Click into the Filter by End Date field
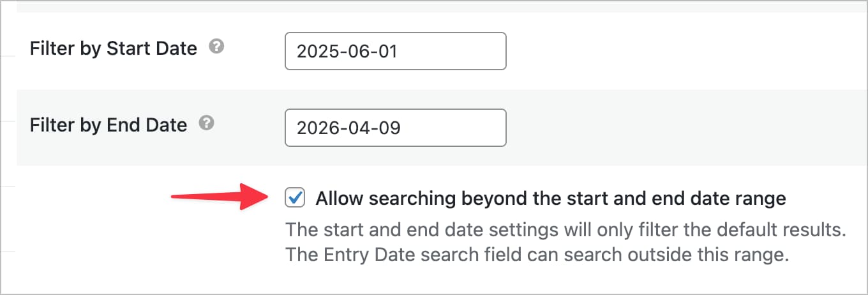868x295 pixels. [x=395, y=128]
